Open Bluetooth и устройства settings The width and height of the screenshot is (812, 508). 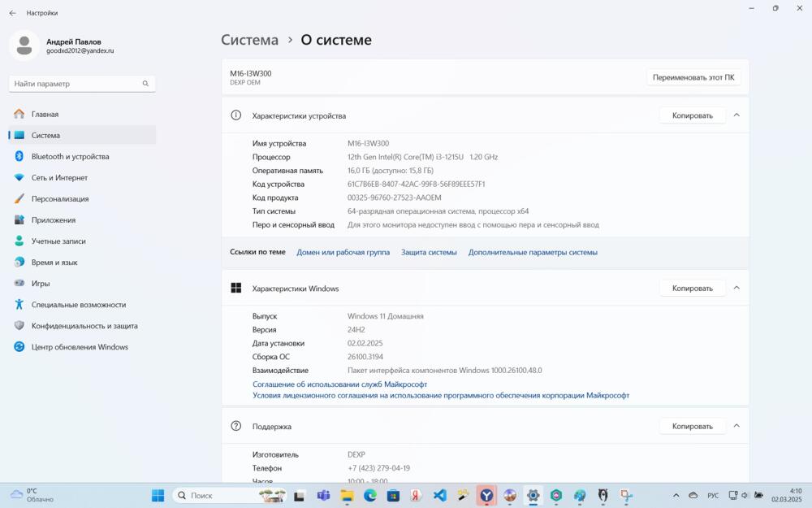coord(82,157)
